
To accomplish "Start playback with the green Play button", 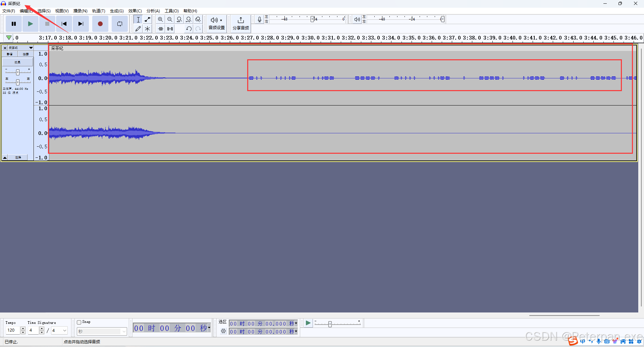I will click(31, 24).
